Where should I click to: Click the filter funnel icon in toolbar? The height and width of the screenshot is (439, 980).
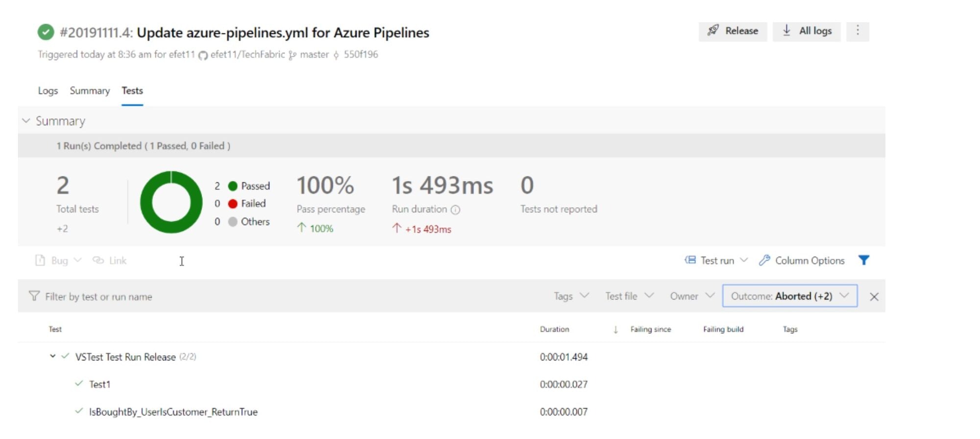point(863,260)
